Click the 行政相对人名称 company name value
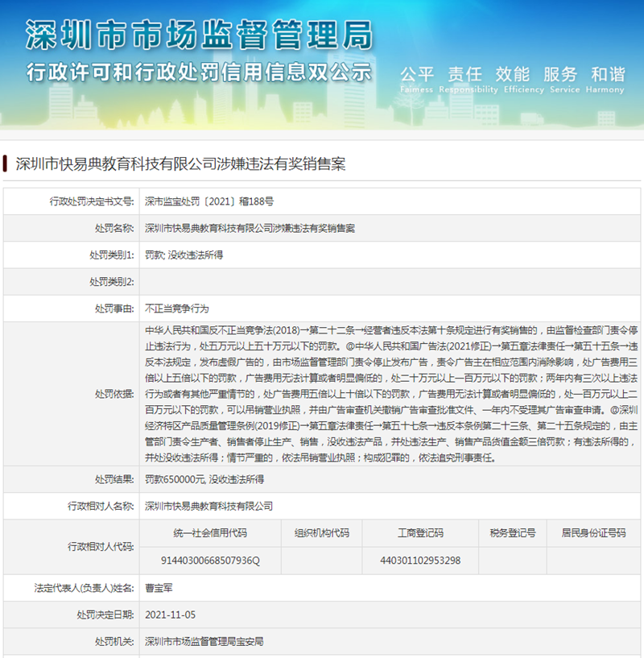The width and height of the screenshot is (644, 658). click(209, 506)
